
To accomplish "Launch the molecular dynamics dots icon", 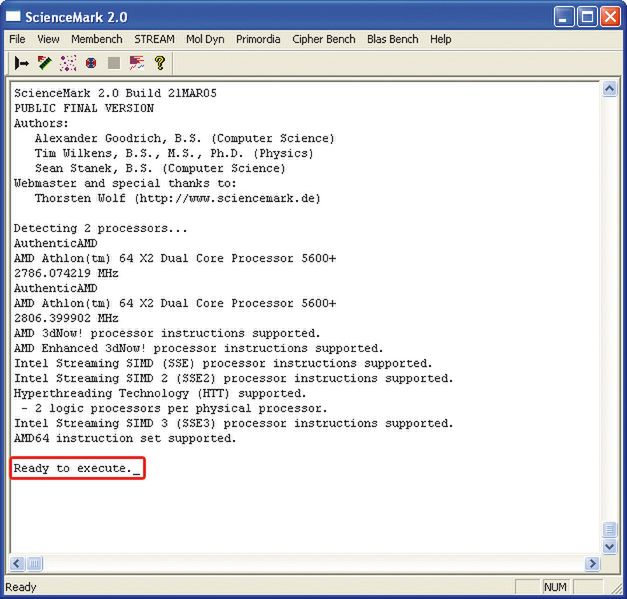I will click(68, 63).
